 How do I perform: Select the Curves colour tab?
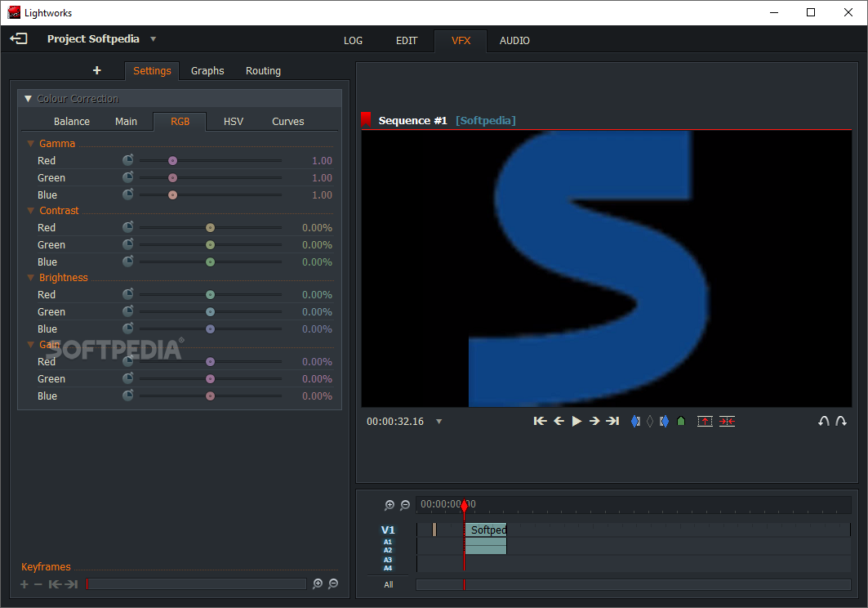288,122
